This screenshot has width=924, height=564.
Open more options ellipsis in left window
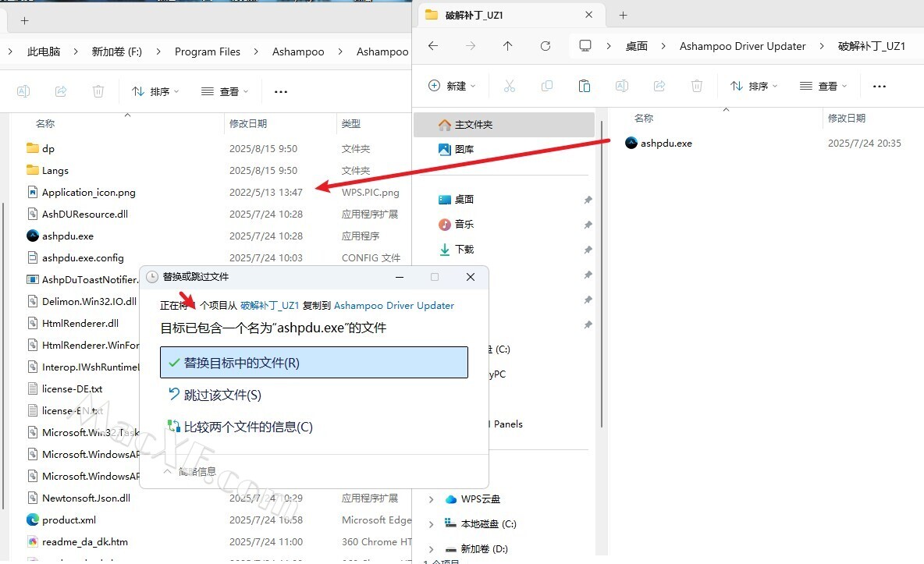pos(281,91)
